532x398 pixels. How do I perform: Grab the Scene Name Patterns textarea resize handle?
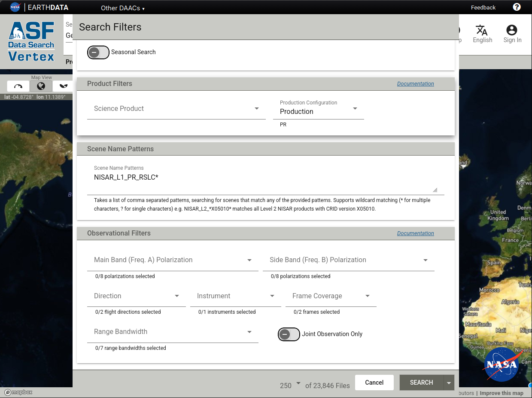[435, 190]
